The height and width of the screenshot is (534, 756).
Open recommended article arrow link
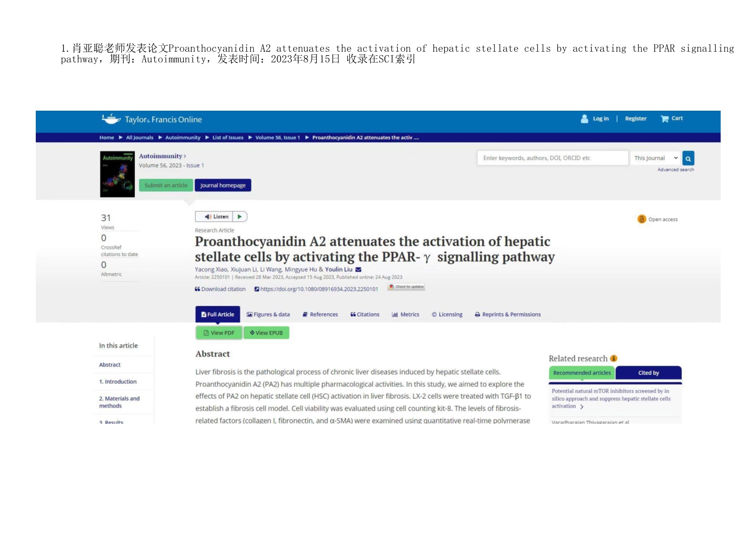pos(582,407)
